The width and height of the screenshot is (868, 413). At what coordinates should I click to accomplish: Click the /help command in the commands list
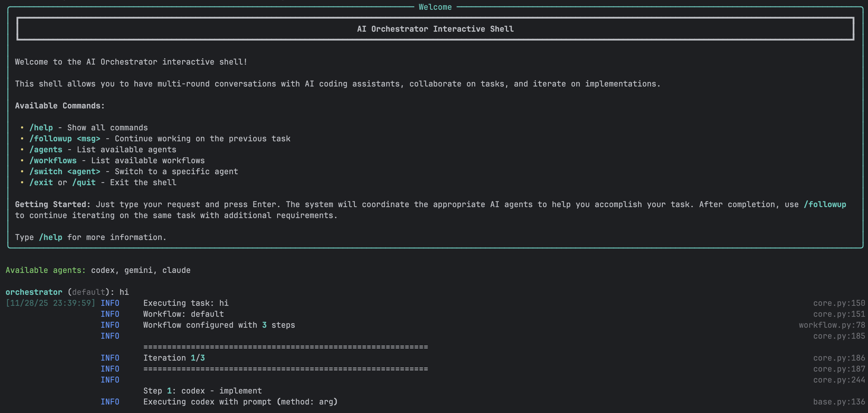tap(41, 127)
